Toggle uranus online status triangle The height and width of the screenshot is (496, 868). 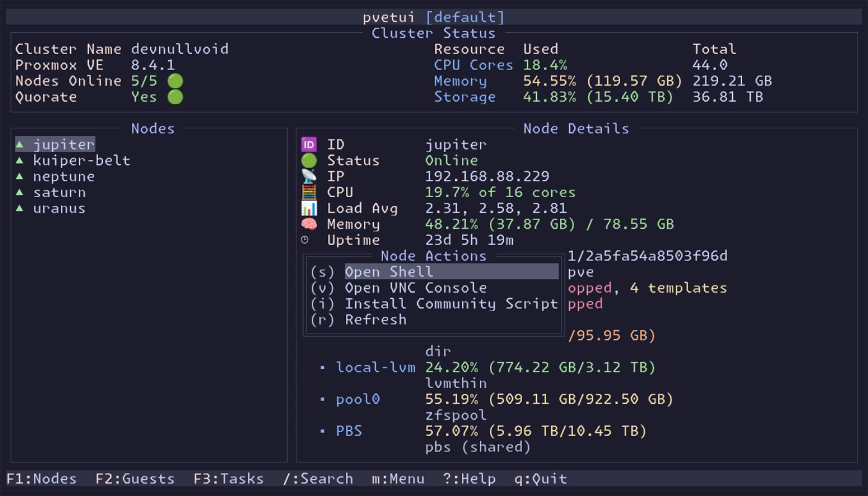pos(19,208)
